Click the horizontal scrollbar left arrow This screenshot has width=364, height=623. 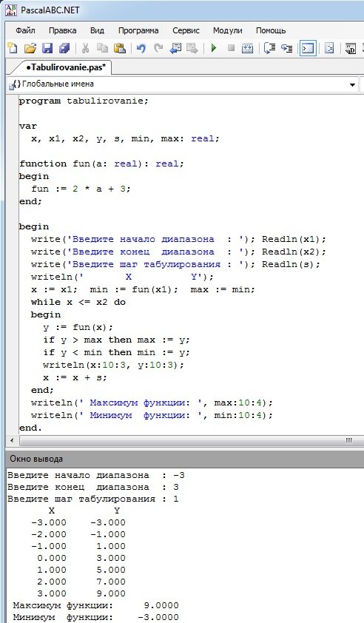[12, 441]
